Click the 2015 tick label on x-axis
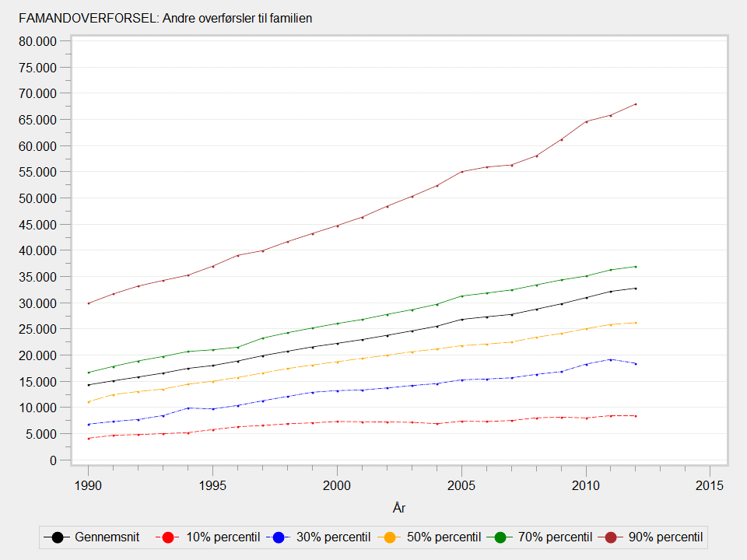This screenshot has height=560, width=747. (x=710, y=485)
